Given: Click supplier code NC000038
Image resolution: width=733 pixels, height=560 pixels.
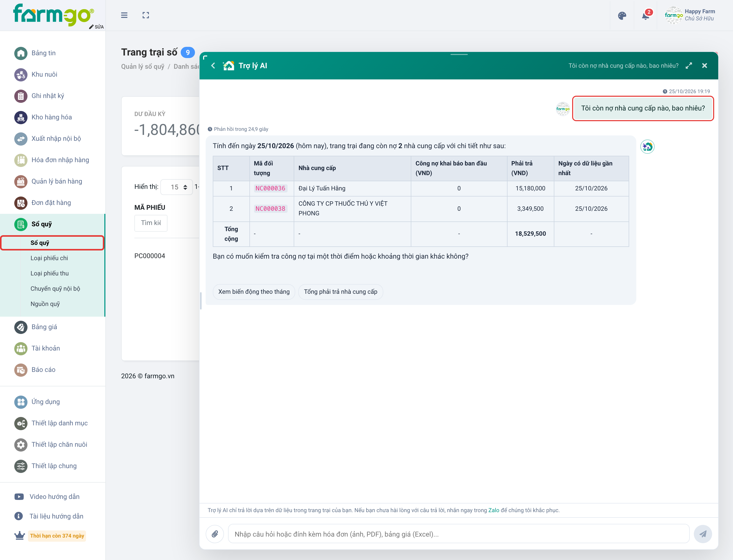Looking at the screenshot, I should (x=270, y=209).
